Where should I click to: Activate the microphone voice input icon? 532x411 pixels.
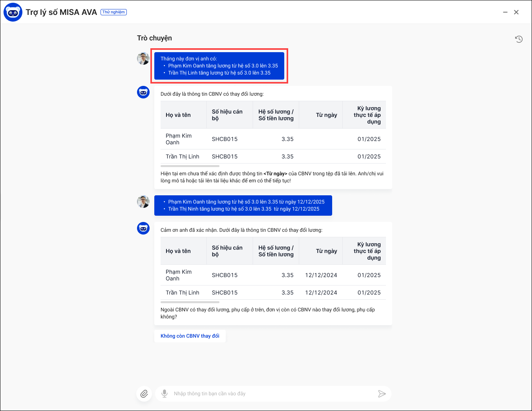(x=165, y=394)
